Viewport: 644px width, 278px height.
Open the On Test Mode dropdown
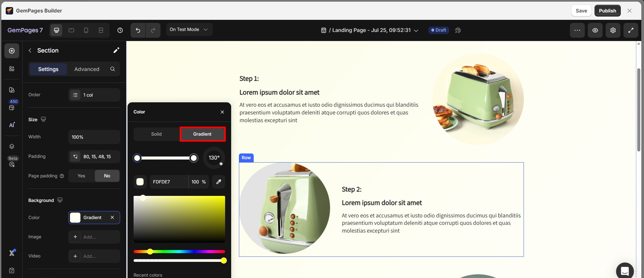click(x=189, y=30)
